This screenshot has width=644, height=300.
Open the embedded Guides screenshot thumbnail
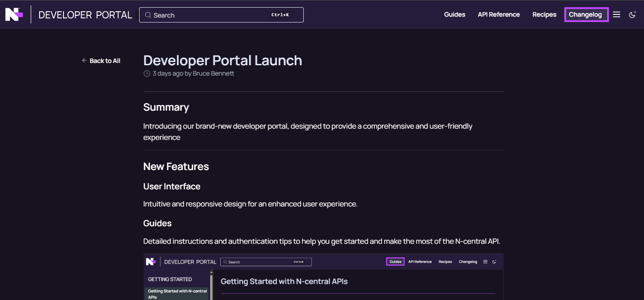[324, 277]
